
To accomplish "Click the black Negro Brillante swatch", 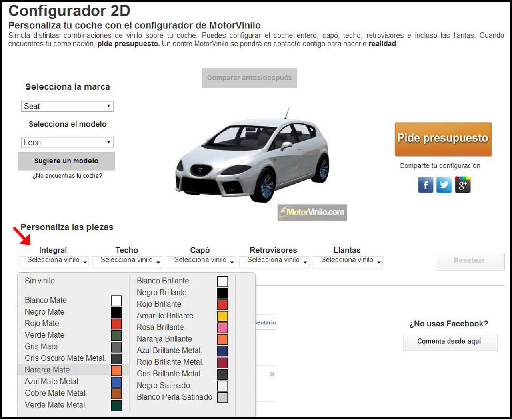I will 223,293.
